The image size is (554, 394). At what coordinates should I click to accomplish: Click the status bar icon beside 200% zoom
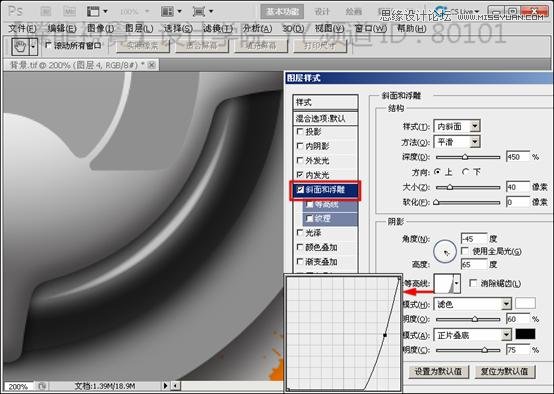pos(42,386)
